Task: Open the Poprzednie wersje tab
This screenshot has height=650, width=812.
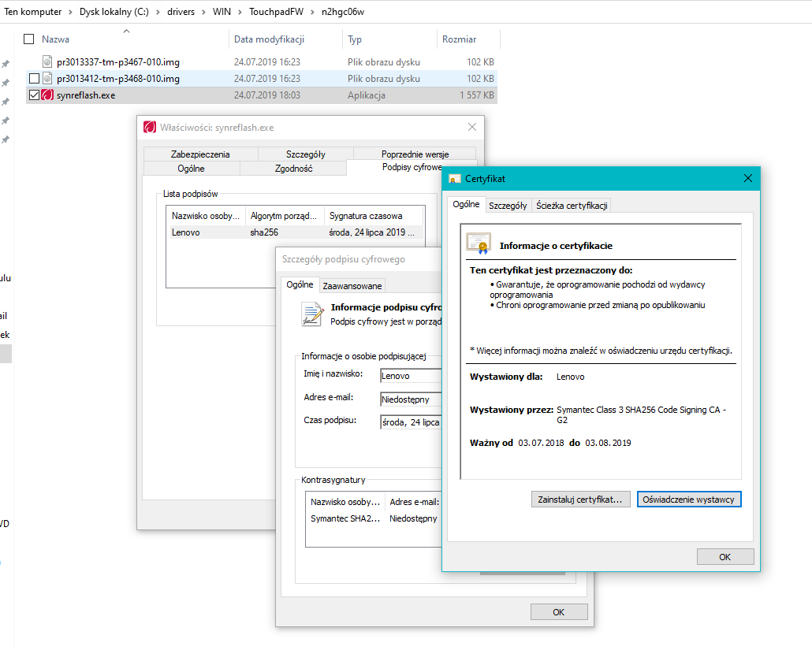Action: pos(415,154)
